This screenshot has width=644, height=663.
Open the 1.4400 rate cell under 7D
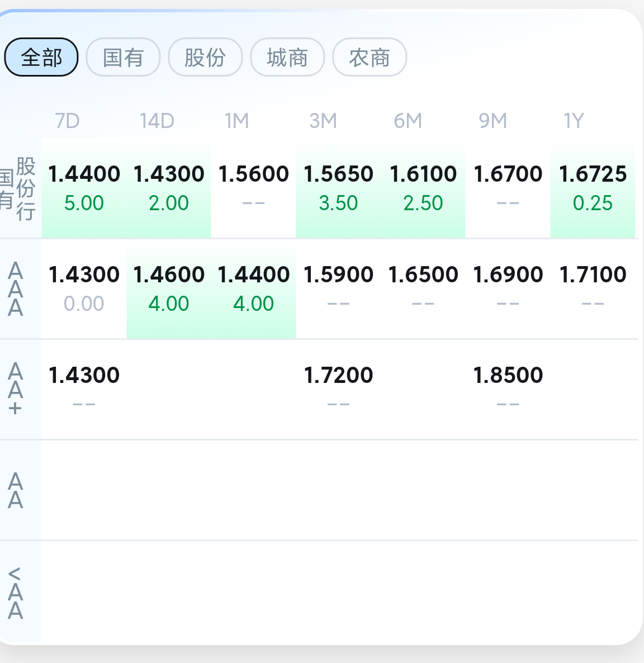84,188
